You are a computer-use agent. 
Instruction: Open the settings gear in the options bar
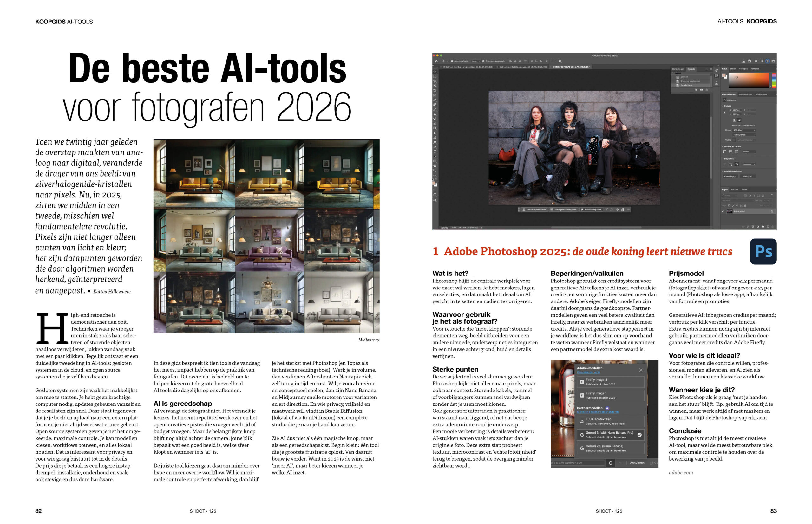coord(560,61)
